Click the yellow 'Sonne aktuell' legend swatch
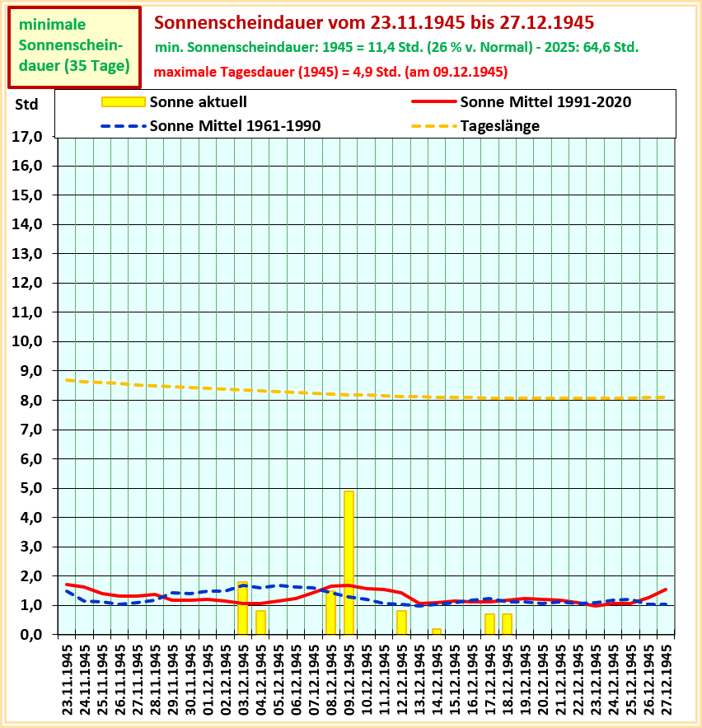Image resolution: width=702 pixels, height=728 pixels. click(124, 101)
